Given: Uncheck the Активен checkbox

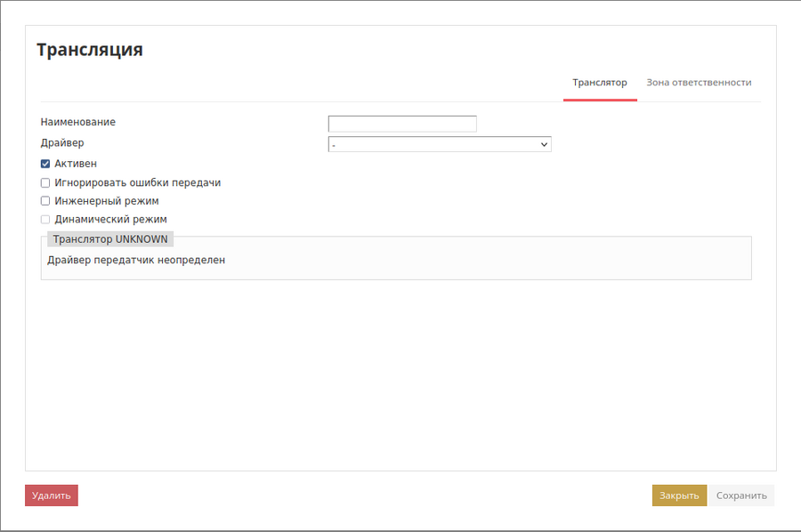Looking at the screenshot, I should [x=45, y=164].
